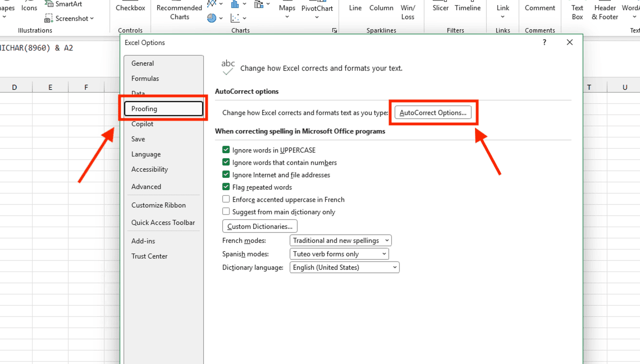Open Customize Ribbon settings

pyautogui.click(x=163, y=205)
